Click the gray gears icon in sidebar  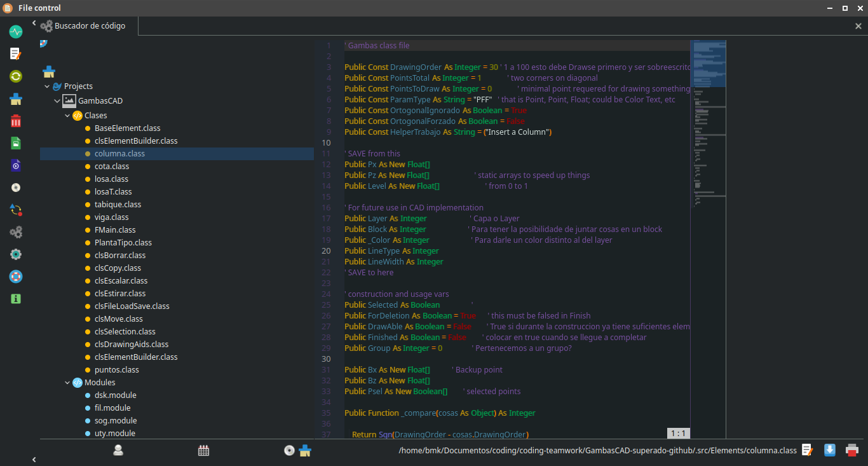(16, 232)
